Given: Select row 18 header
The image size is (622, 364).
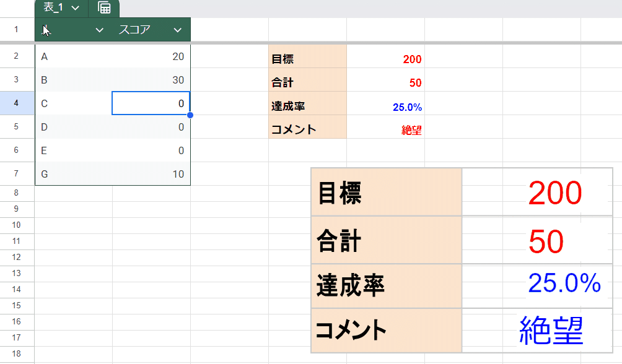Looking at the screenshot, I should pos(16,353).
